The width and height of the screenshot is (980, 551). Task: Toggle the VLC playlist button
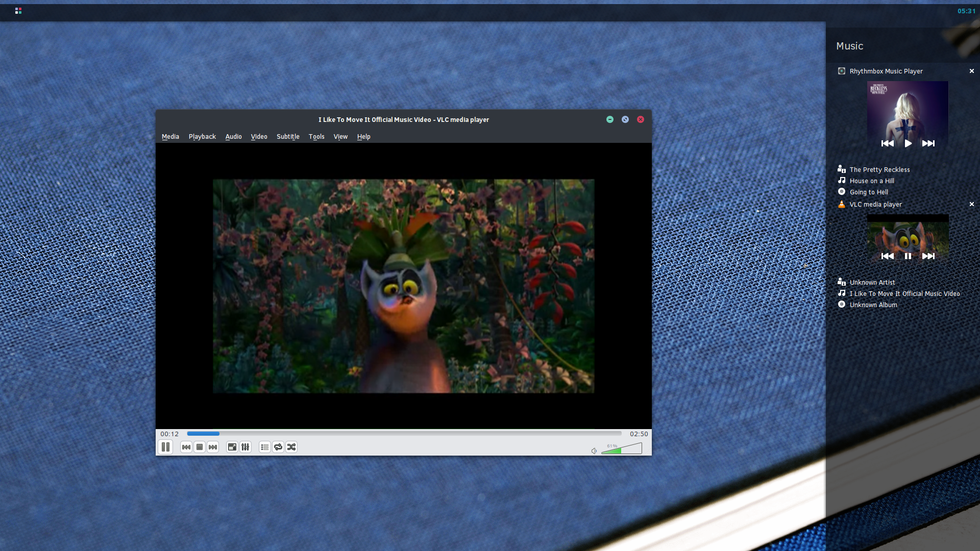265,447
